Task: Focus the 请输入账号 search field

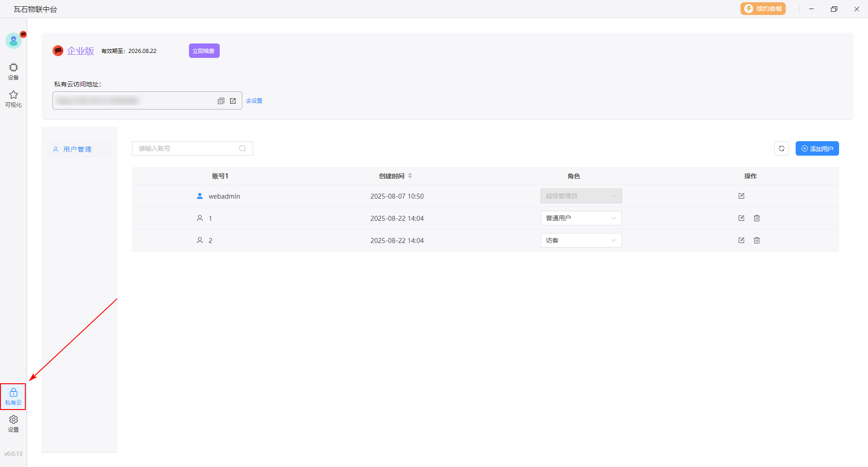Action: pos(188,148)
